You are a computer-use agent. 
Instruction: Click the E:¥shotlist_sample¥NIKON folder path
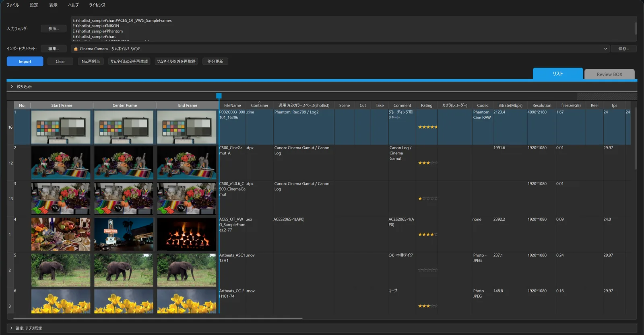pos(96,26)
